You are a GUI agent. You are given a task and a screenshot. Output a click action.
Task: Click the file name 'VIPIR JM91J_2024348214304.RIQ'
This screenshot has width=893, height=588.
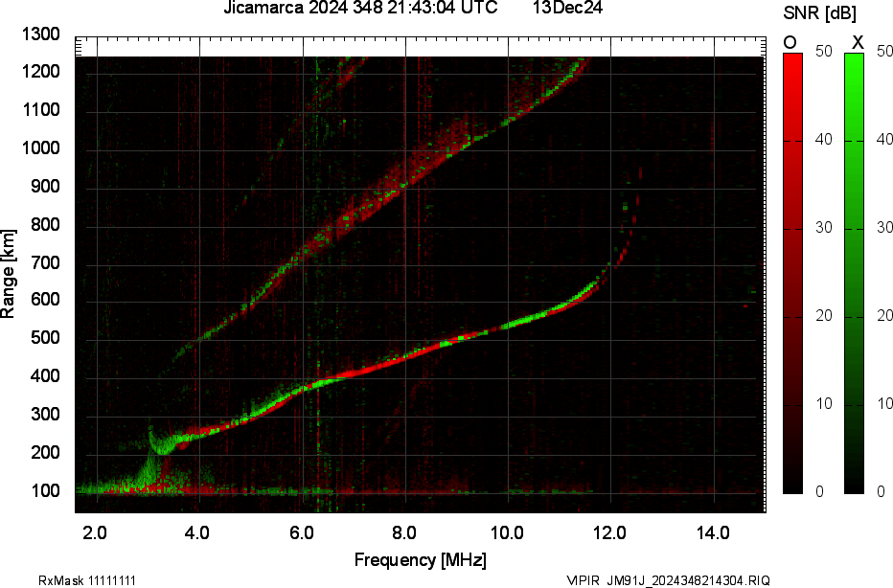[x=668, y=580]
